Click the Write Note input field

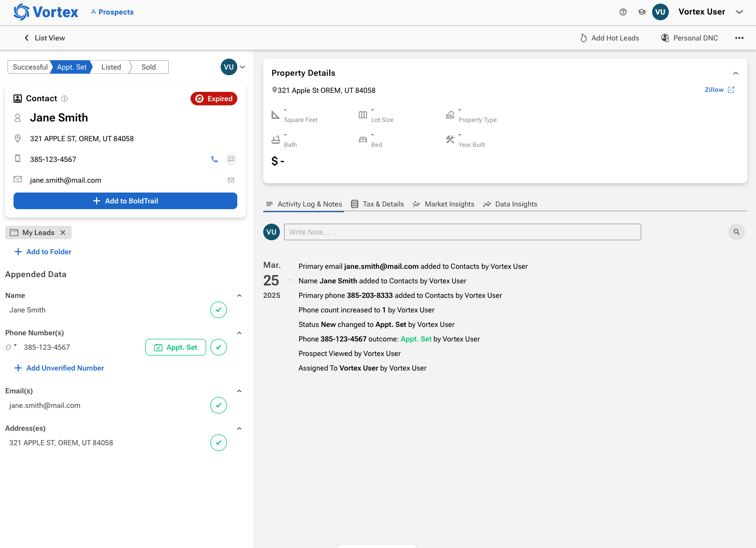tap(463, 232)
